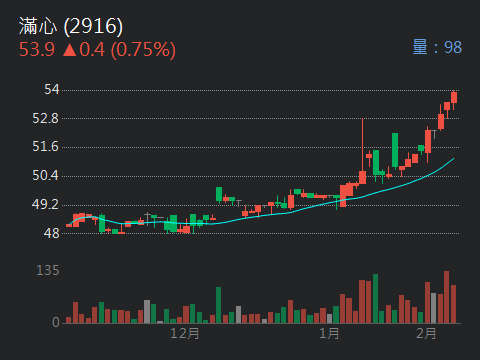Click the 52.8 price axis label
This screenshot has width=480, height=360.
(45, 118)
